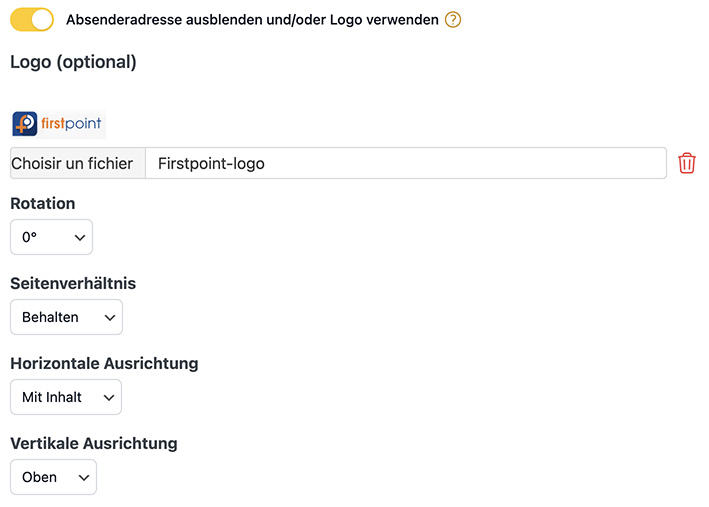Click the Choisir un fichier button
The height and width of the screenshot is (507, 709).
click(x=78, y=163)
